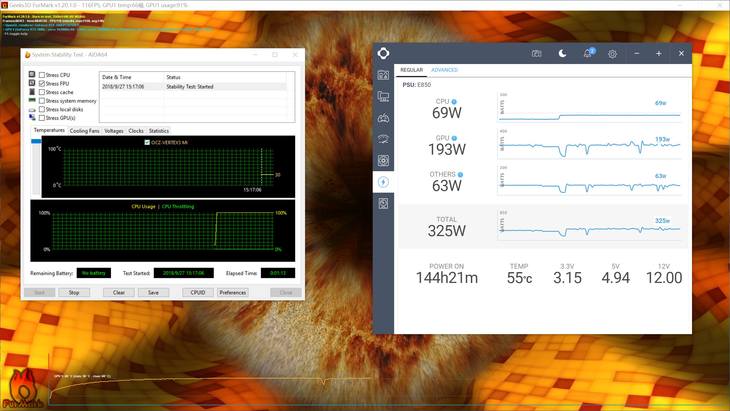Open the notifications bell icon
The image size is (730, 411).
[x=588, y=54]
